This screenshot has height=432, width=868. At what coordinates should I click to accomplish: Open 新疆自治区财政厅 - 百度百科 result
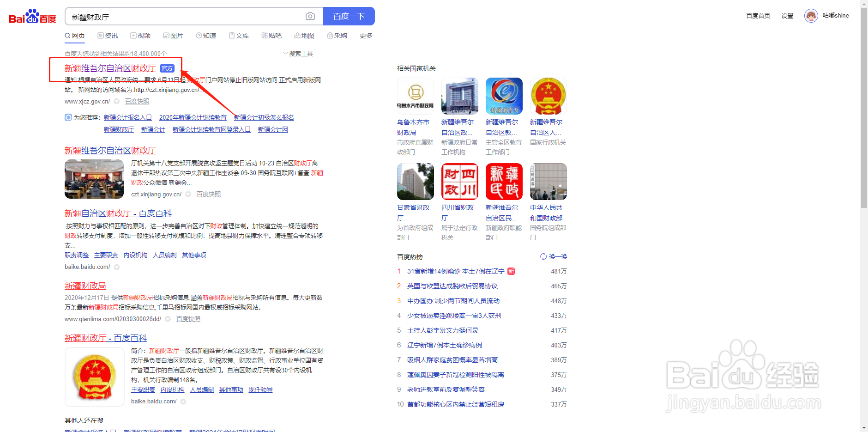pyautogui.click(x=118, y=213)
